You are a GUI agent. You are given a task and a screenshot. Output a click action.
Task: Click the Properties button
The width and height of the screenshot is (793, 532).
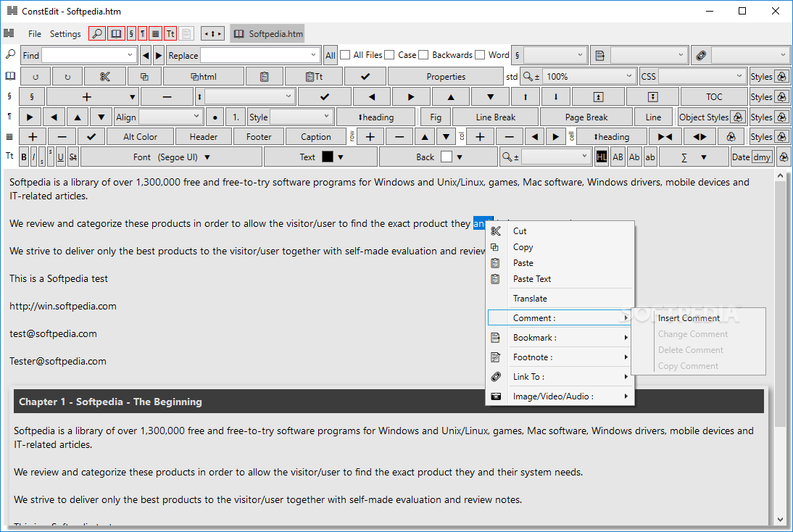[446, 76]
